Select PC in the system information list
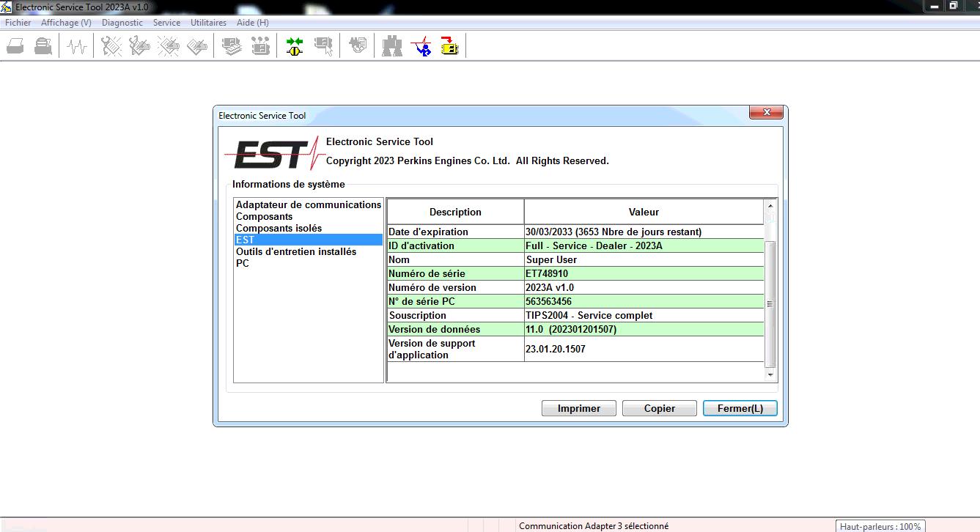Viewport: 980px width, 532px height. coord(242,263)
